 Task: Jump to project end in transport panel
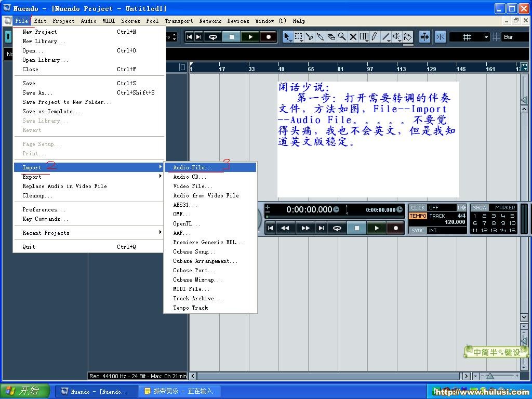point(321,228)
